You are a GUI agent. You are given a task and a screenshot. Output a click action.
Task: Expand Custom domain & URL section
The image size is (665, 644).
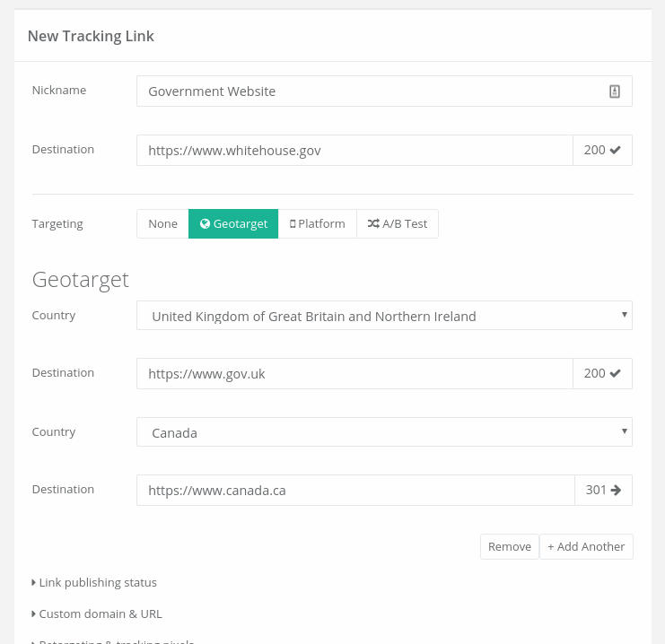point(97,614)
